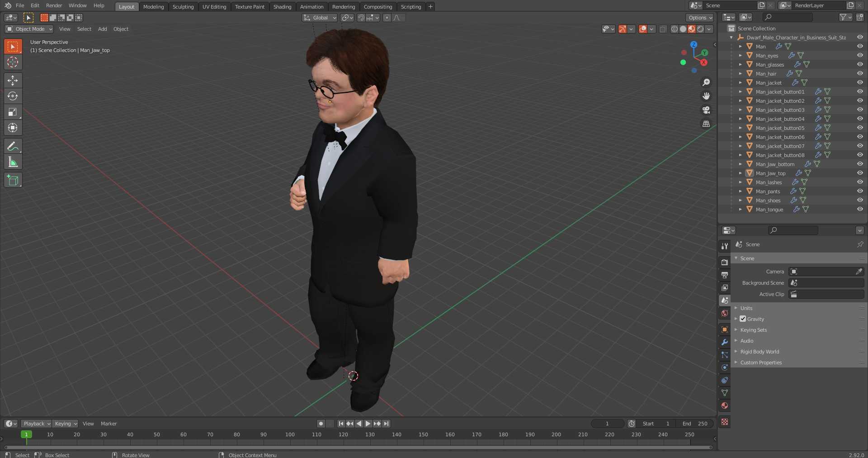Open the Render properties tab
Image resolution: width=868 pixels, height=458 pixels.
pos(725,262)
